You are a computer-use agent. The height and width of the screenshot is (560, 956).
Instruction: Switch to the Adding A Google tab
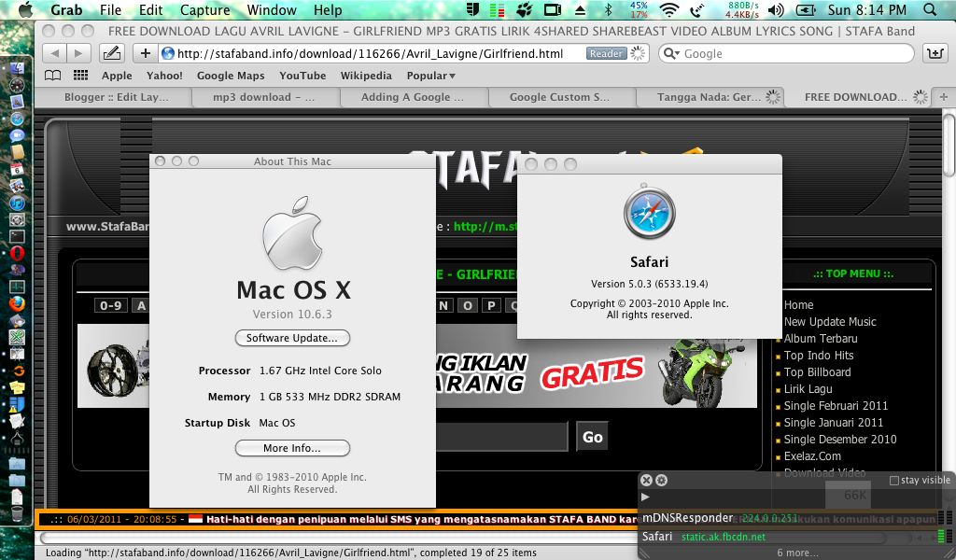[x=414, y=97]
